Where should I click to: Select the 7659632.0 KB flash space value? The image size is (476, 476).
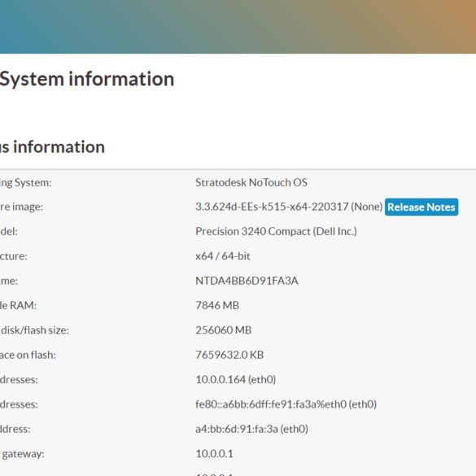(229, 355)
